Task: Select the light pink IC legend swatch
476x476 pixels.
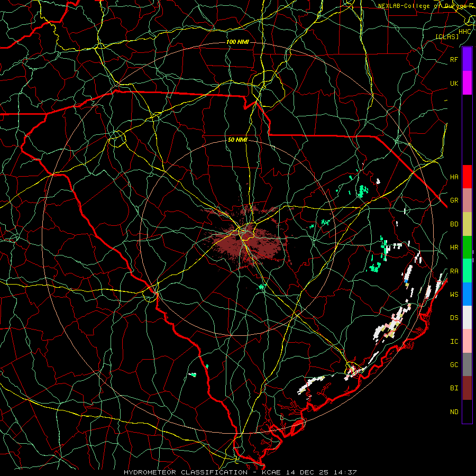Action: 467,341
